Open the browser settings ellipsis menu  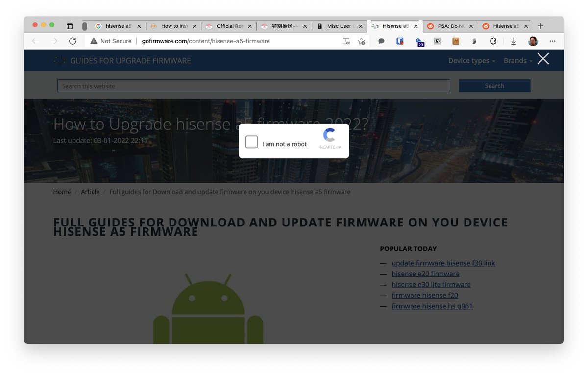tap(553, 41)
